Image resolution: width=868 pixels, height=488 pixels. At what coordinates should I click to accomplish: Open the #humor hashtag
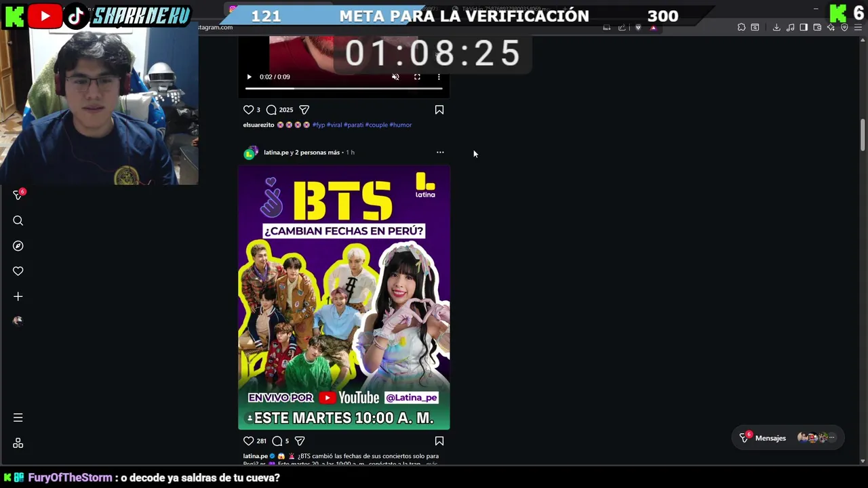[x=401, y=125]
